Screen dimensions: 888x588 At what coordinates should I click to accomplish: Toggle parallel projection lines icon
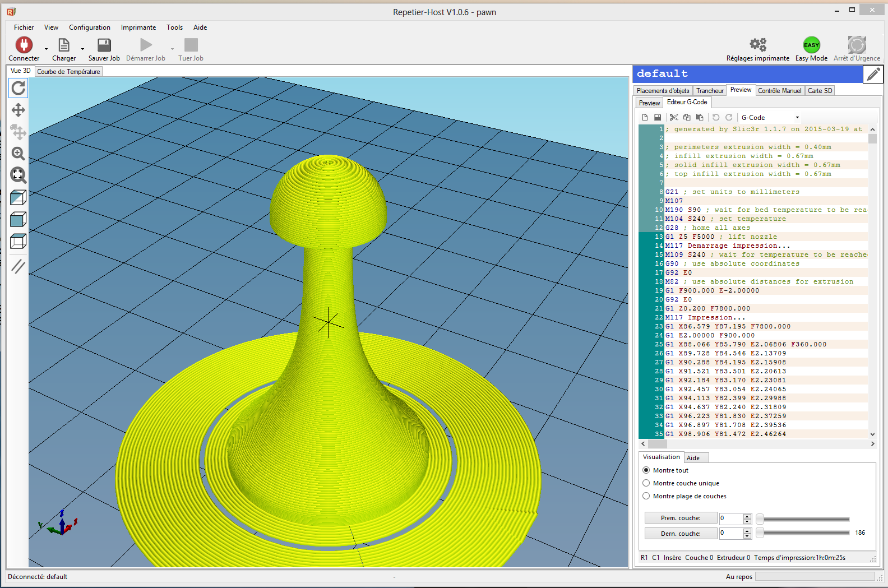tap(18, 266)
